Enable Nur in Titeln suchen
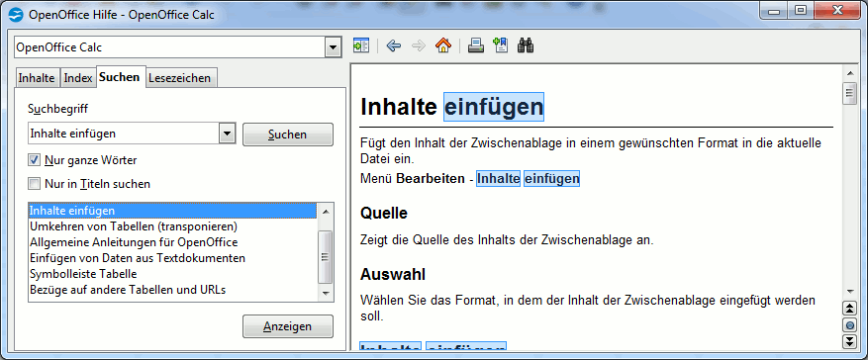 [35, 183]
